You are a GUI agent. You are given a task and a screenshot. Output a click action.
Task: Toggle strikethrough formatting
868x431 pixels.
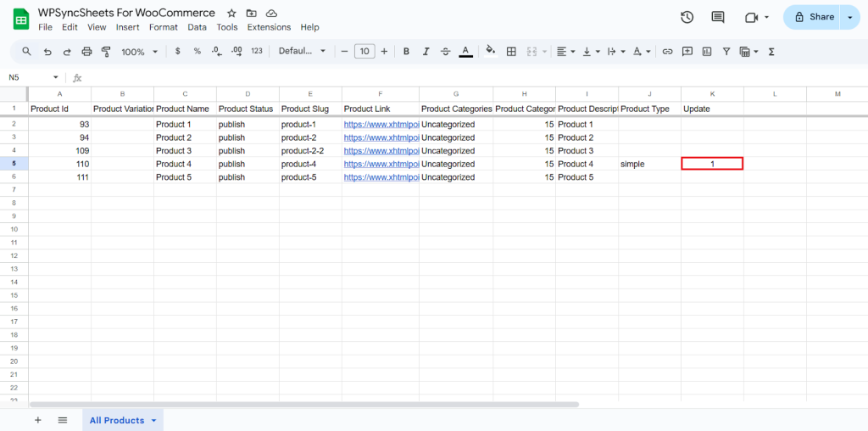tap(446, 52)
